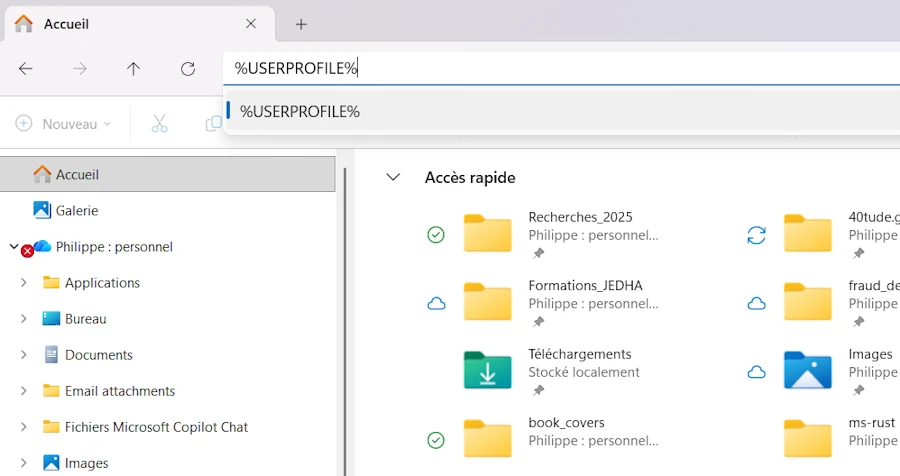Open the Téléchargements folder icon
Viewport: 900px width, 476px height.
point(487,370)
